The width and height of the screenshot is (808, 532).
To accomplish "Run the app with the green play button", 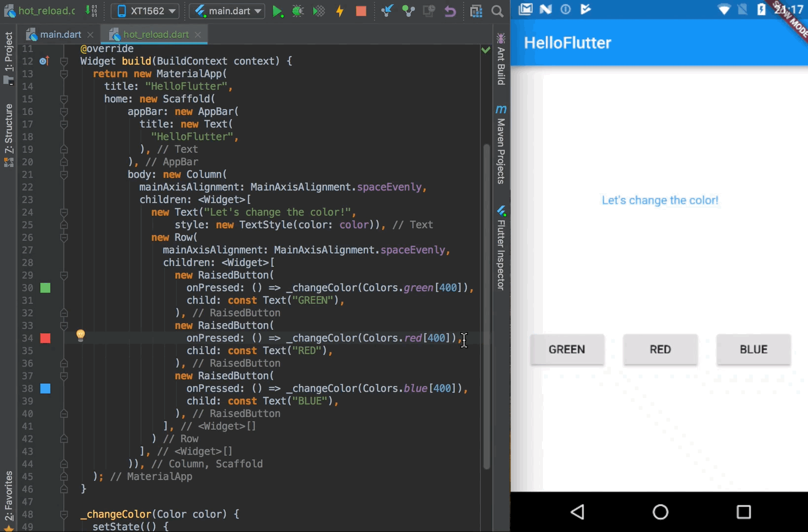I will [278, 11].
